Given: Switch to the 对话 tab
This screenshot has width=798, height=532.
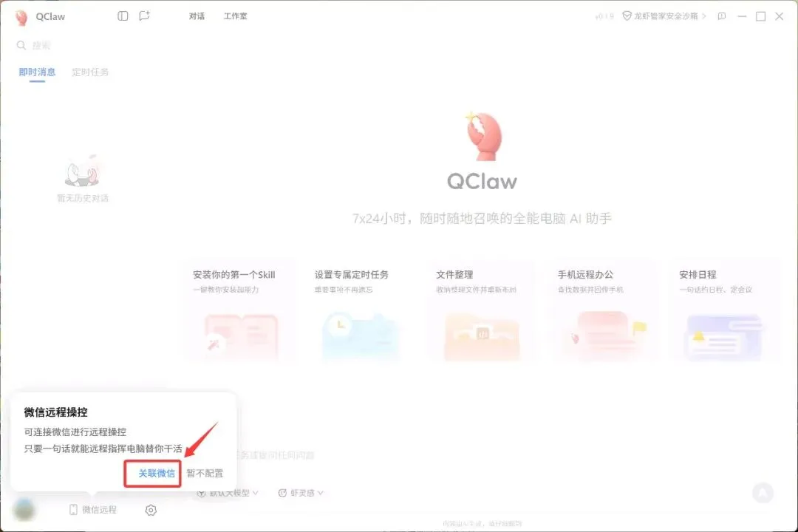Looking at the screenshot, I should [197, 16].
